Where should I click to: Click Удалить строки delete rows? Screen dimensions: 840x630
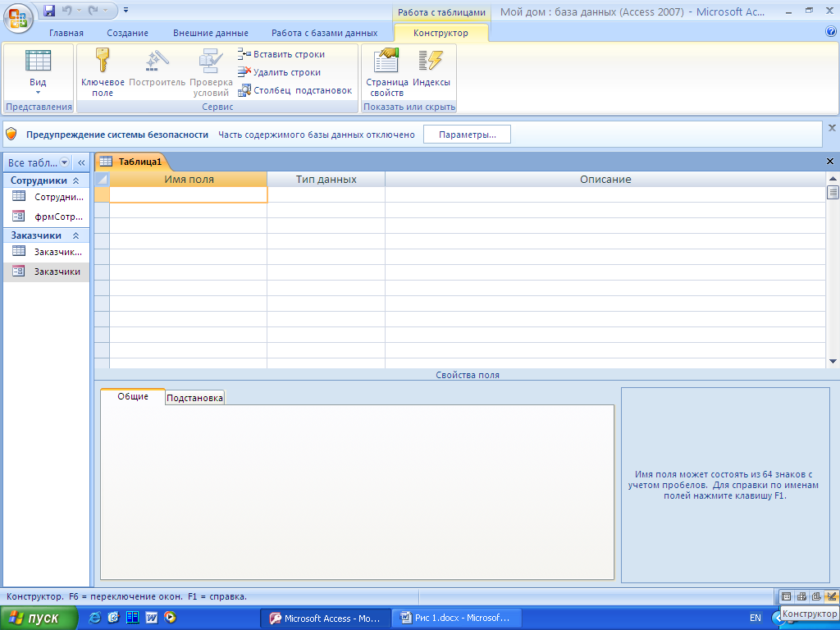(x=279, y=72)
